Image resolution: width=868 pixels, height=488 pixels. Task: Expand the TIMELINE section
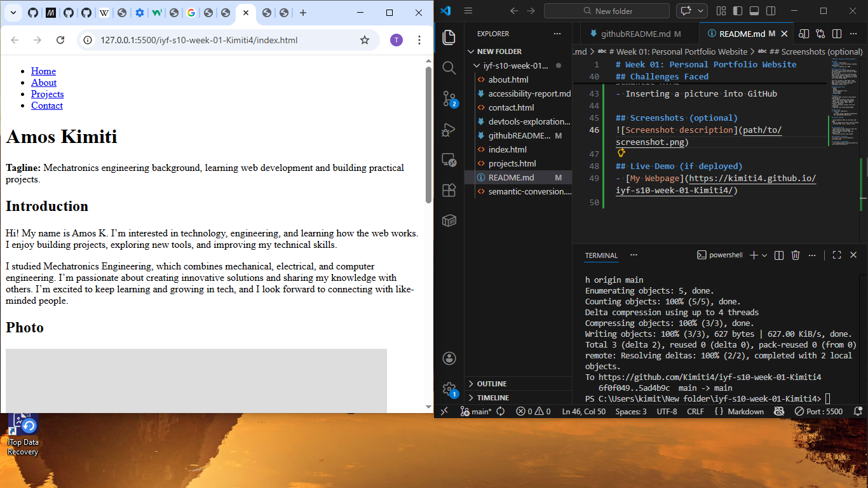(x=493, y=398)
